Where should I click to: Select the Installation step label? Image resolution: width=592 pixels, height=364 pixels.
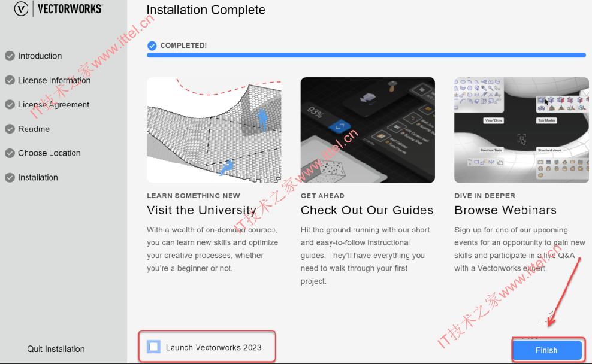click(x=38, y=177)
